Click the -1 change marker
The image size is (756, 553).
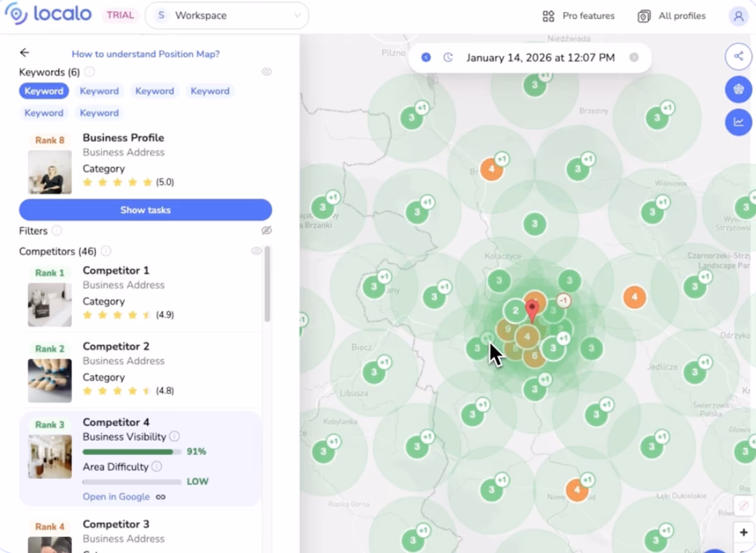[x=563, y=301]
